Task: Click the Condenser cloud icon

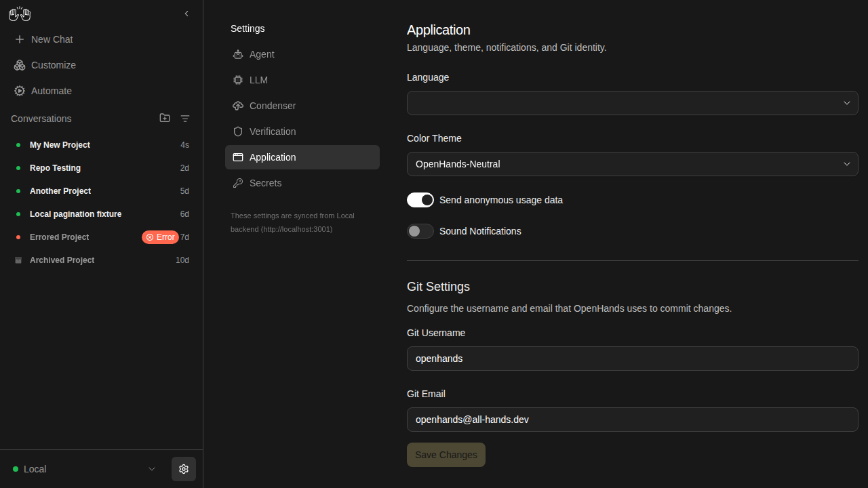Action: point(238,106)
